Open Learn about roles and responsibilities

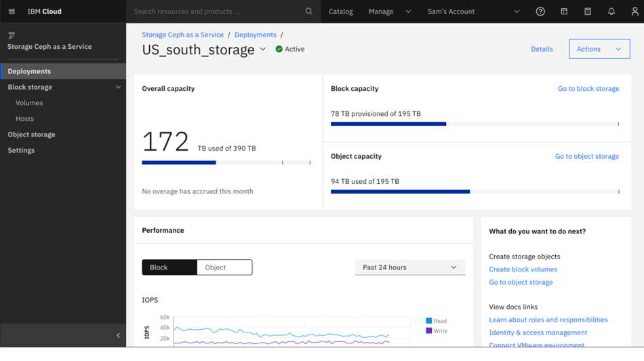point(548,320)
